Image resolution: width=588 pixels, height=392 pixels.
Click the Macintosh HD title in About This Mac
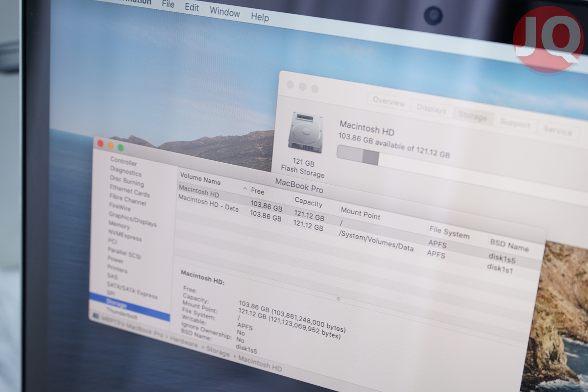pyautogui.click(x=367, y=128)
